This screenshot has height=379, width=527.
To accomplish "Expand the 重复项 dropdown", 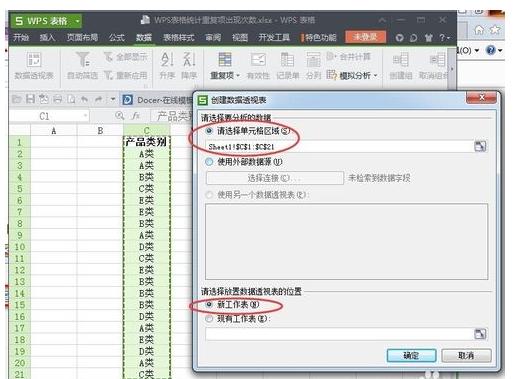I will (225, 76).
